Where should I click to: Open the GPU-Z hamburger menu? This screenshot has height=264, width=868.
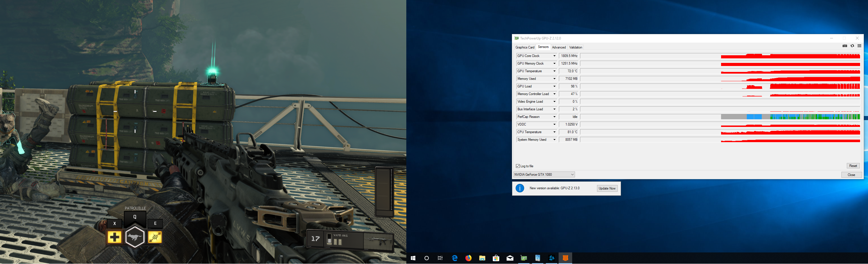(859, 46)
